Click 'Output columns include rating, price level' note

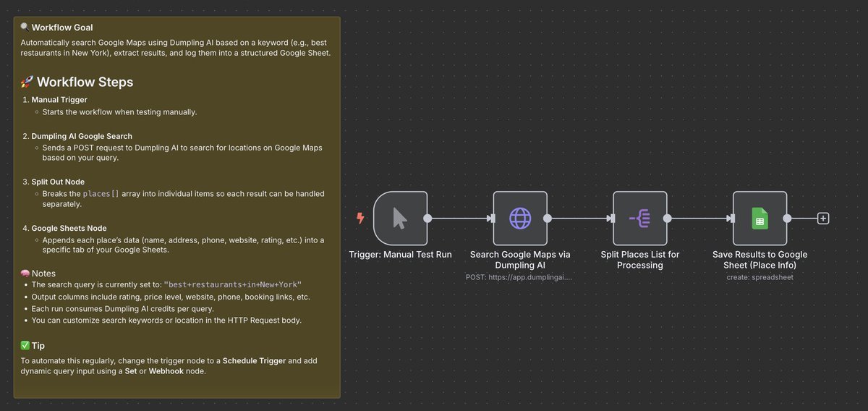coord(170,297)
